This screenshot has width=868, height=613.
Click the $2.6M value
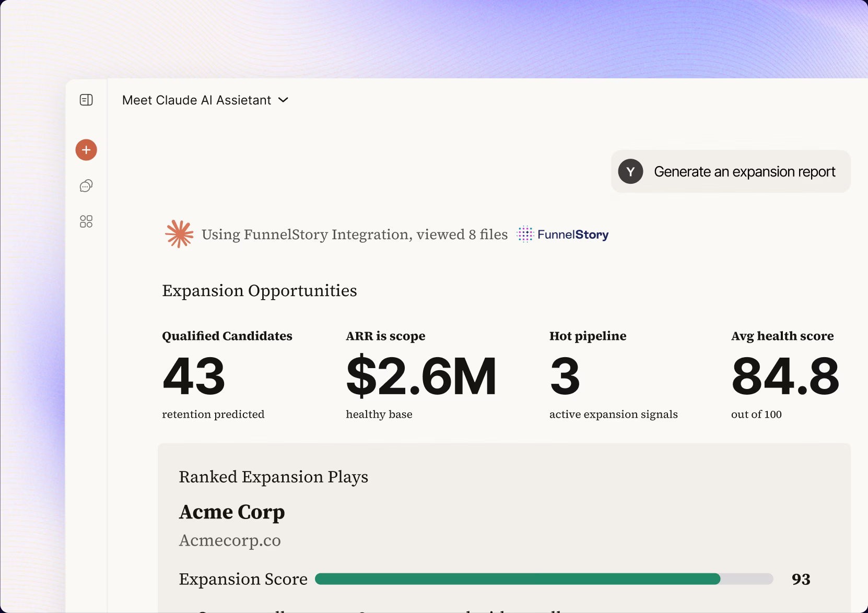coord(421,376)
